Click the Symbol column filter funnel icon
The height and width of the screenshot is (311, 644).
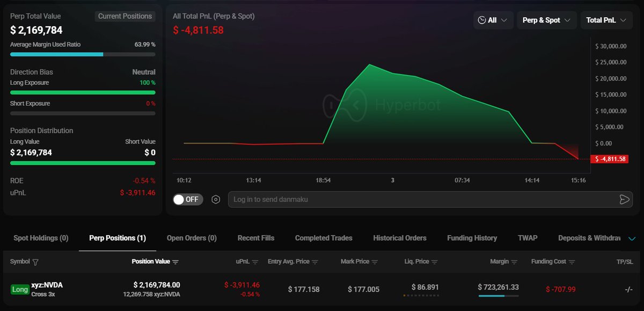[35, 262]
